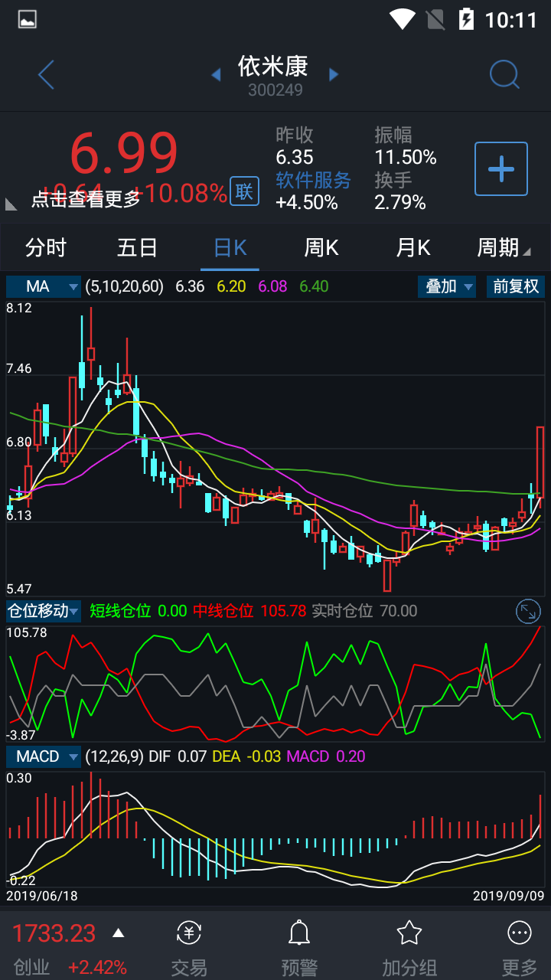Go to previous stock with left triangle

click(216, 74)
